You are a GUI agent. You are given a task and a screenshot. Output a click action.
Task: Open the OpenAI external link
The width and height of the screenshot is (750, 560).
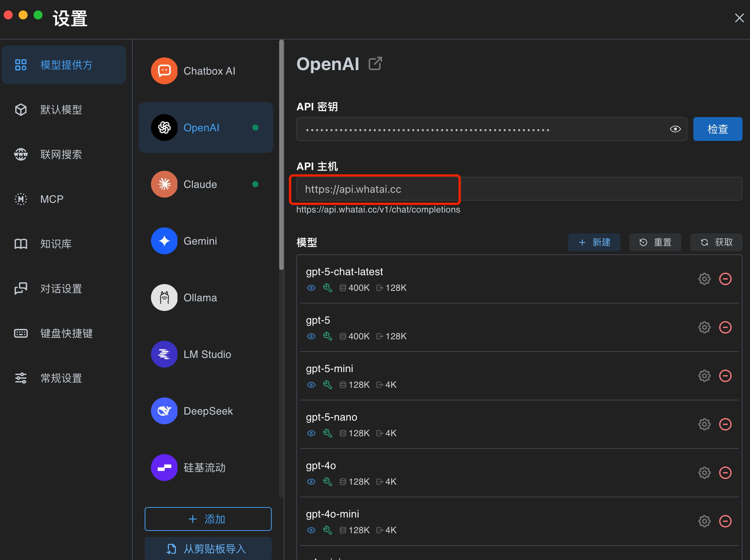(x=375, y=63)
